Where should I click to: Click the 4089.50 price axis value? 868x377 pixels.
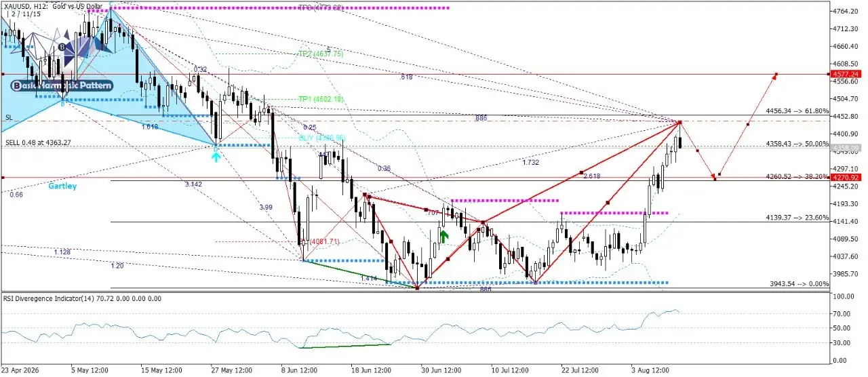click(x=844, y=239)
